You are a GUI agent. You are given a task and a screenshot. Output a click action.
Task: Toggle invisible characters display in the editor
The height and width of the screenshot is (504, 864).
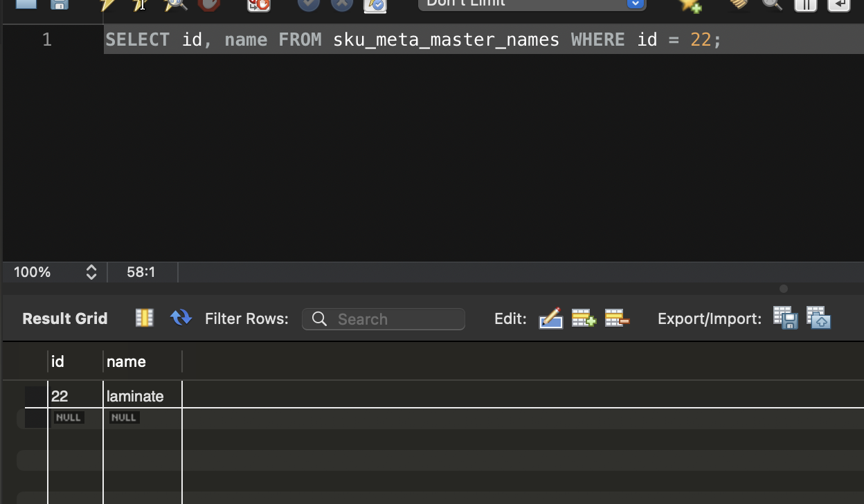click(805, 5)
